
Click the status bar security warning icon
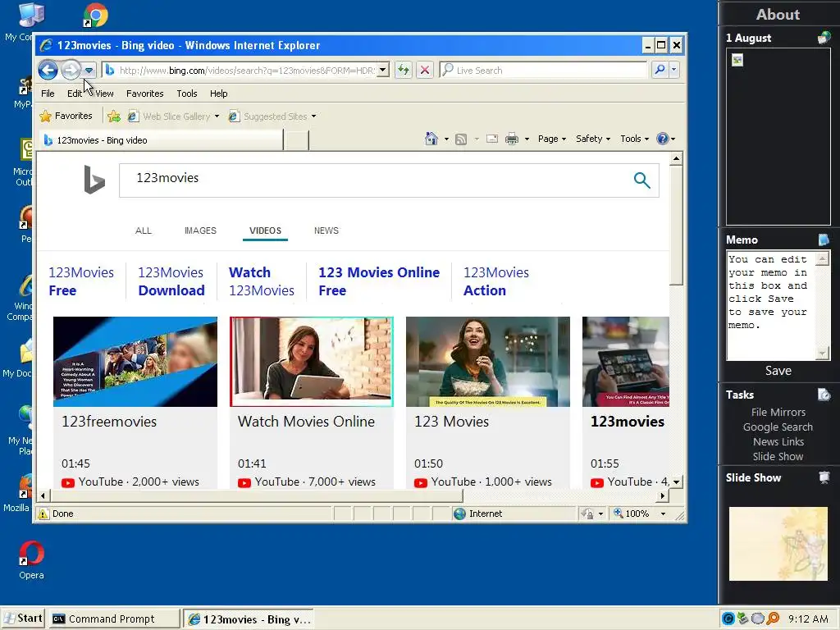(x=43, y=514)
